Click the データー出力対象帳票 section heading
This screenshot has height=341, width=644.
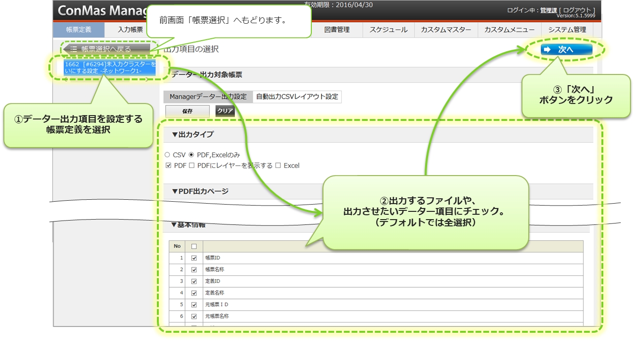click(207, 75)
